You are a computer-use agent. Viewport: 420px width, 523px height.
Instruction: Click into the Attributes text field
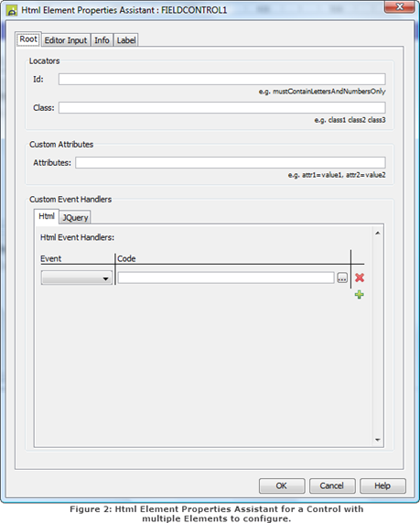[231, 163]
